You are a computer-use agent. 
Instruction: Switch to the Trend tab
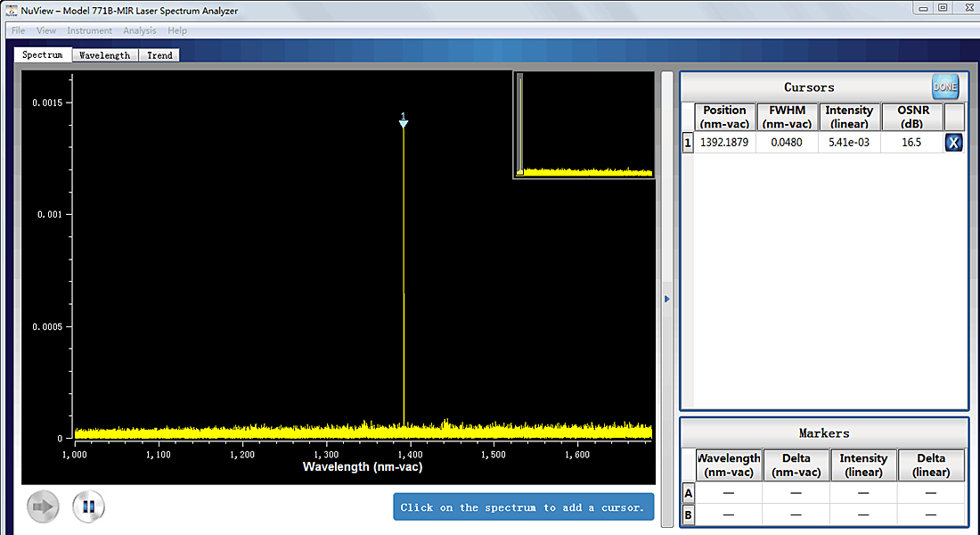(x=159, y=55)
